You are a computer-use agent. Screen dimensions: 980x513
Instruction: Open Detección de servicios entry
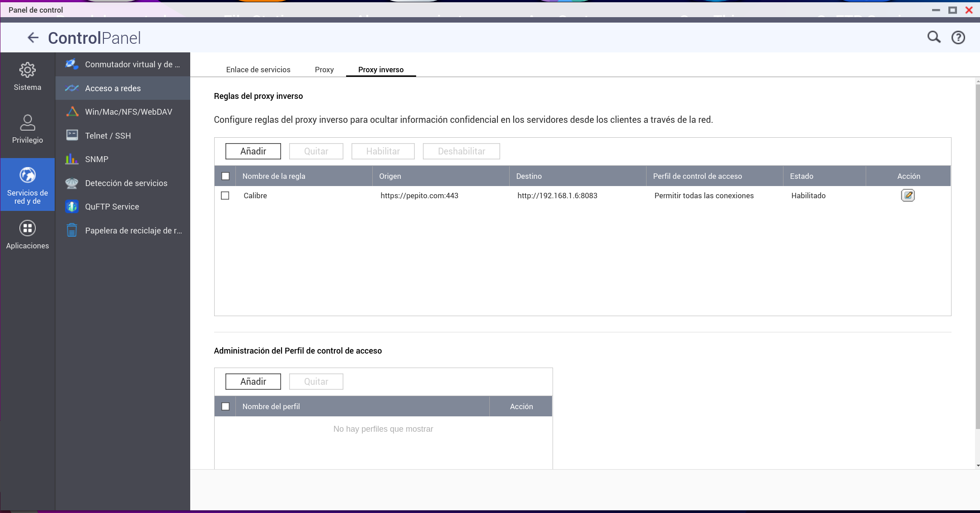126,183
